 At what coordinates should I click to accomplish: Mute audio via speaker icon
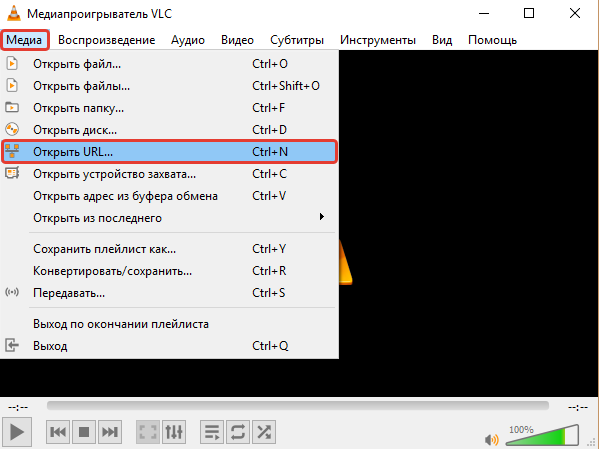tap(491, 439)
